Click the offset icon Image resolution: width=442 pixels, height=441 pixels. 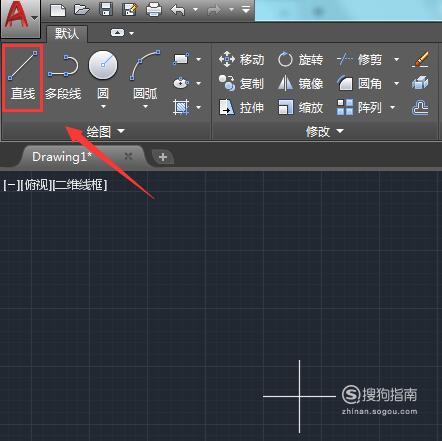(x=420, y=107)
